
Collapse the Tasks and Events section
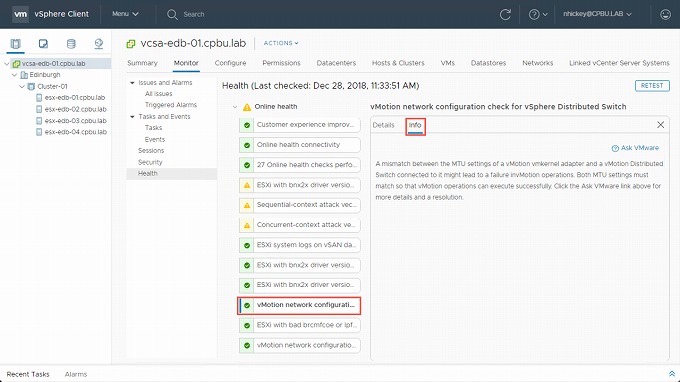coord(132,117)
